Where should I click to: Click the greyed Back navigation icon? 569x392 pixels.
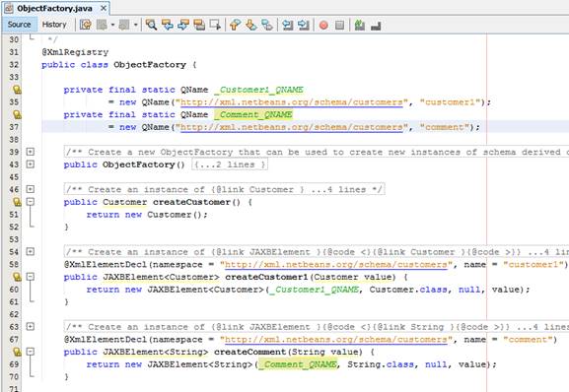click(x=102, y=25)
